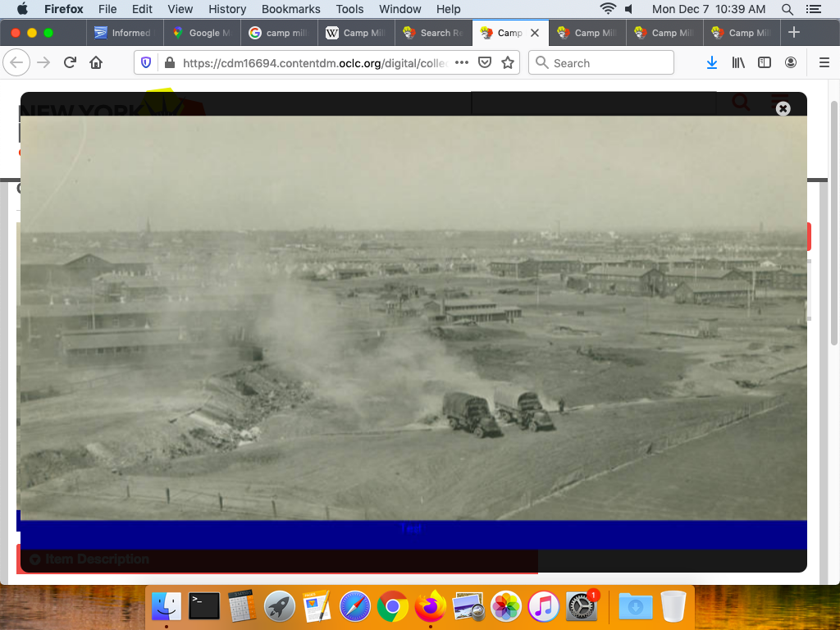
Task: Open the Firefox account icon
Action: [x=791, y=63]
